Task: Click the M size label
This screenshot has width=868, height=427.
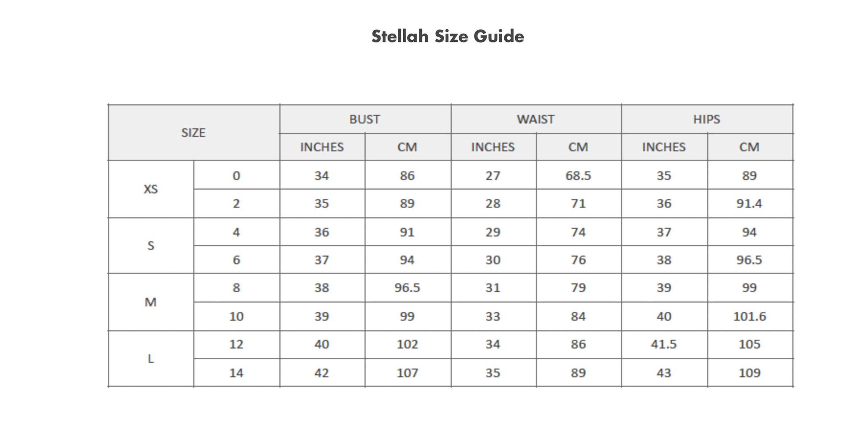Action: click(x=151, y=302)
